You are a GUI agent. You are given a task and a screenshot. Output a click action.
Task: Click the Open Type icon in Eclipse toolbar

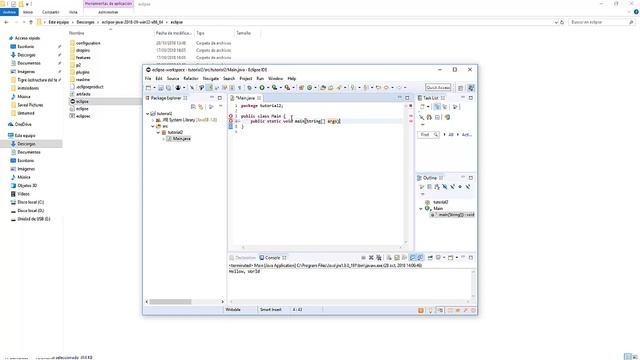coord(323,88)
